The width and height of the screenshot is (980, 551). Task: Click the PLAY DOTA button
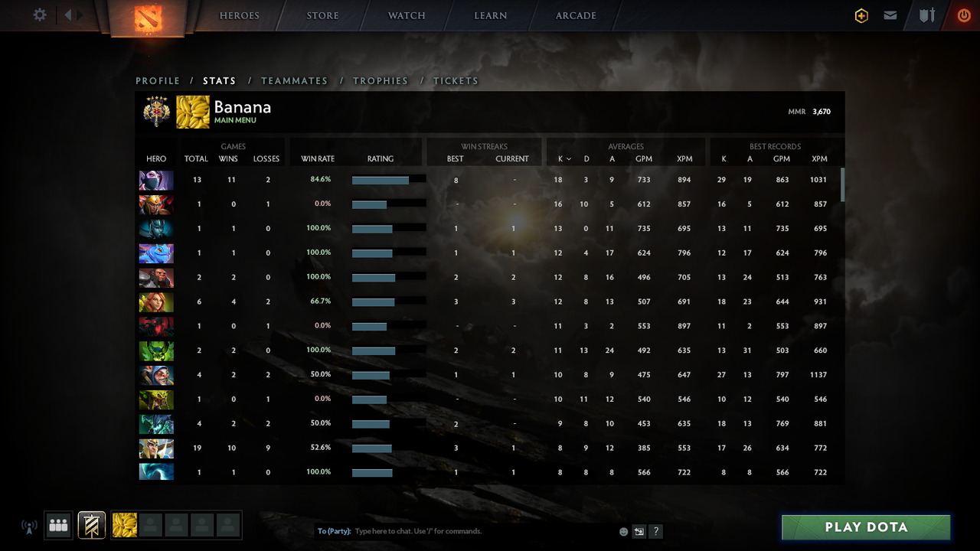click(866, 527)
